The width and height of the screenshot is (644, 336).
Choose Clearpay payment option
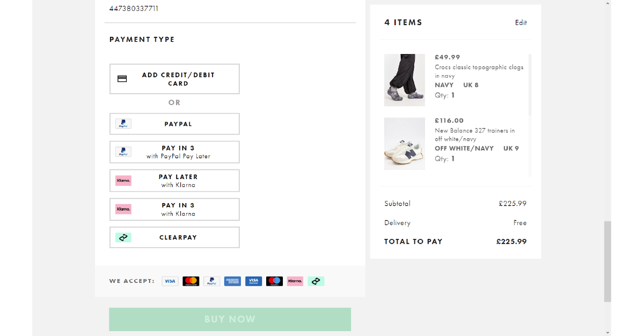pyautogui.click(x=174, y=237)
